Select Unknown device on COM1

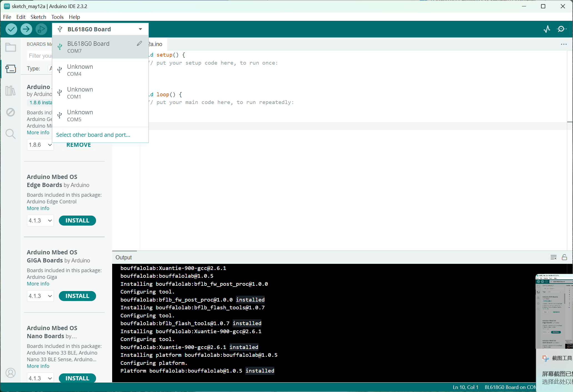100,92
